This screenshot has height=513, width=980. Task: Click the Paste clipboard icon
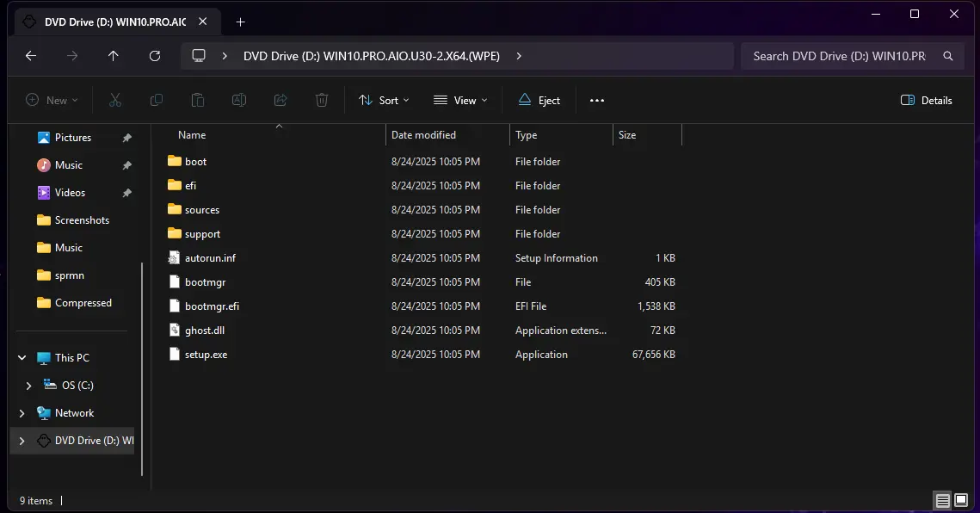point(198,100)
